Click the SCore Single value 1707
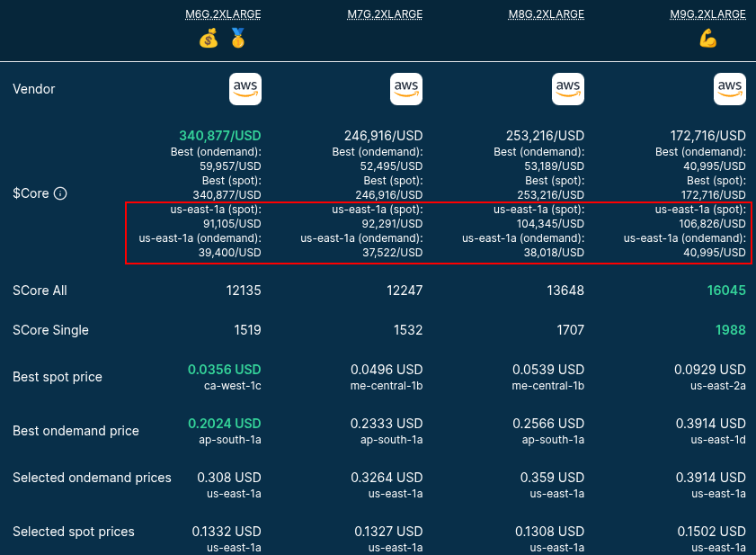756x555 pixels. (571, 330)
